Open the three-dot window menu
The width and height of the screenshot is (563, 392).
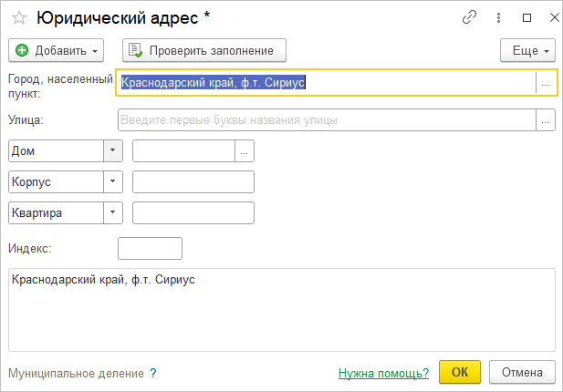[x=498, y=17]
